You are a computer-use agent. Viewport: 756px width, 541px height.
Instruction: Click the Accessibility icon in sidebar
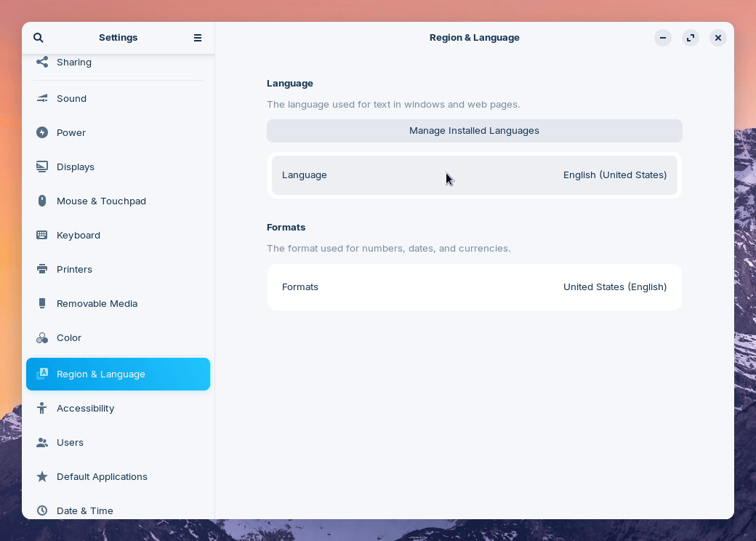(x=41, y=408)
